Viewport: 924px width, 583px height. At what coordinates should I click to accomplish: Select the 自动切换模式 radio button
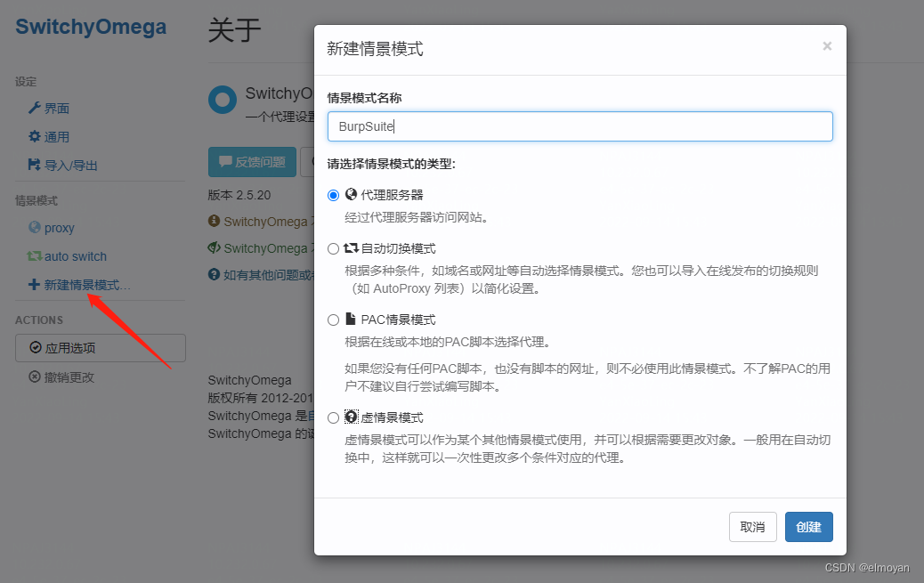[333, 248]
